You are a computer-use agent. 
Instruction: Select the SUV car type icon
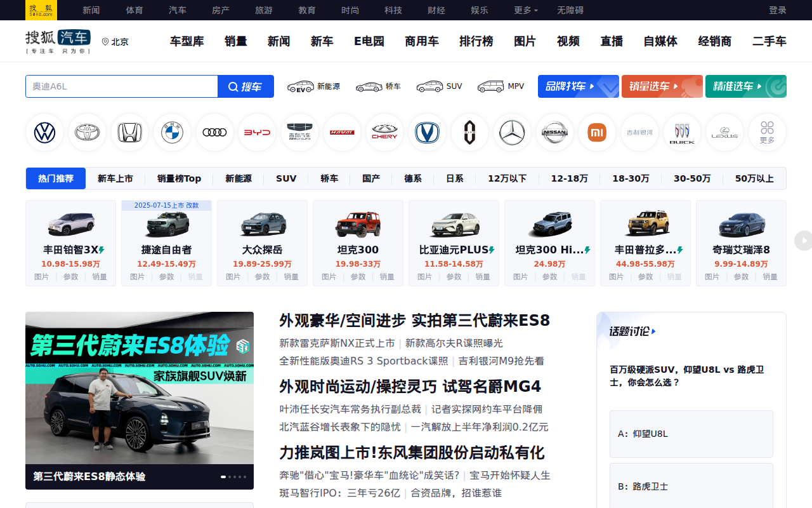coord(439,86)
